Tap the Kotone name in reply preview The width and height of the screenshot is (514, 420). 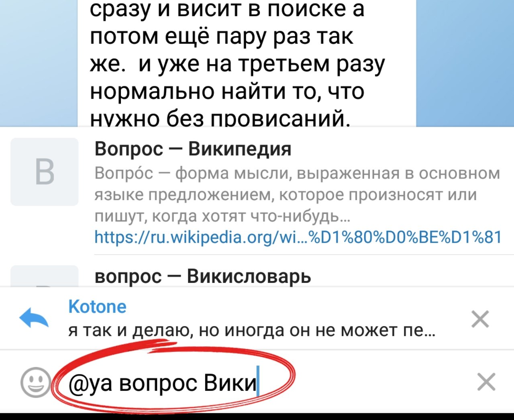click(98, 307)
